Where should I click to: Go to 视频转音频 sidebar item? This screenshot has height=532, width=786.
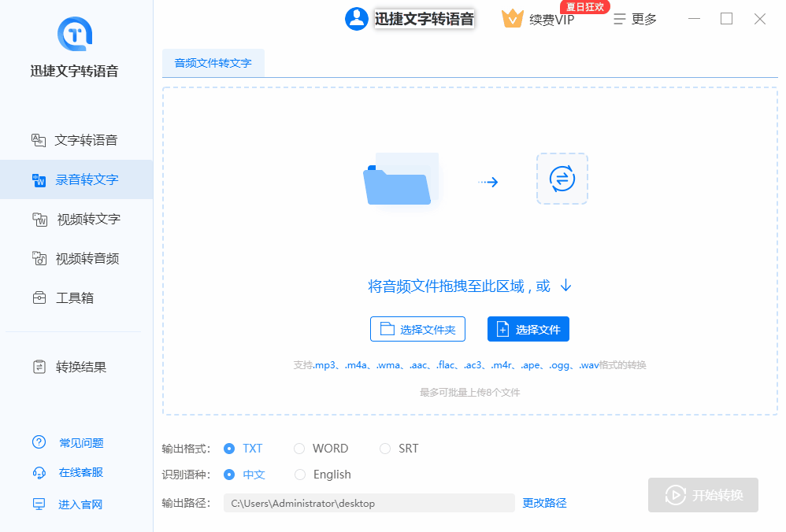76,258
